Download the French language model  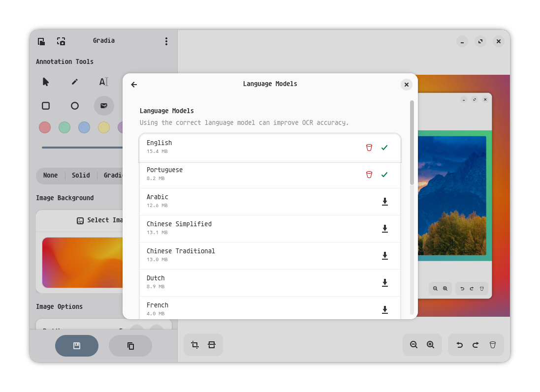tap(384, 309)
